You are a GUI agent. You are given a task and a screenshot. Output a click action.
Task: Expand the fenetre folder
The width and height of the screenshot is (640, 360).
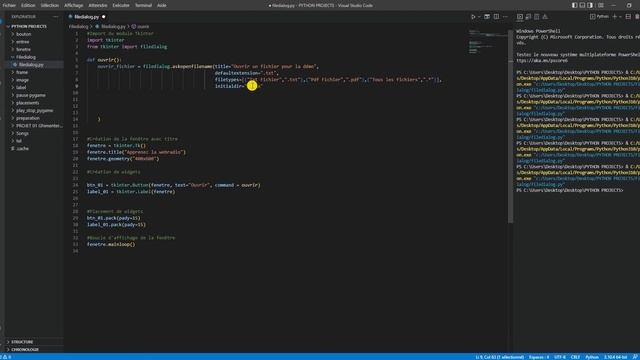pos(23,49)
